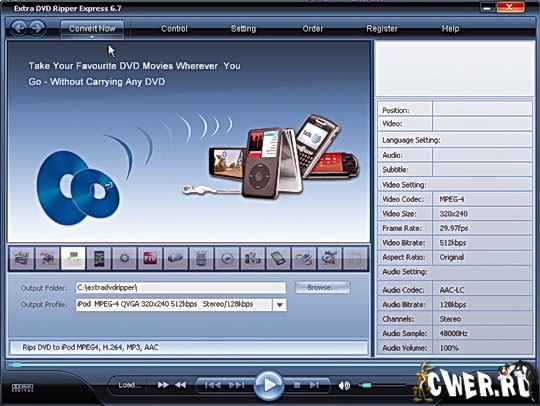
Task: Pick the PSP device profile icon
Action: point(175,258)
